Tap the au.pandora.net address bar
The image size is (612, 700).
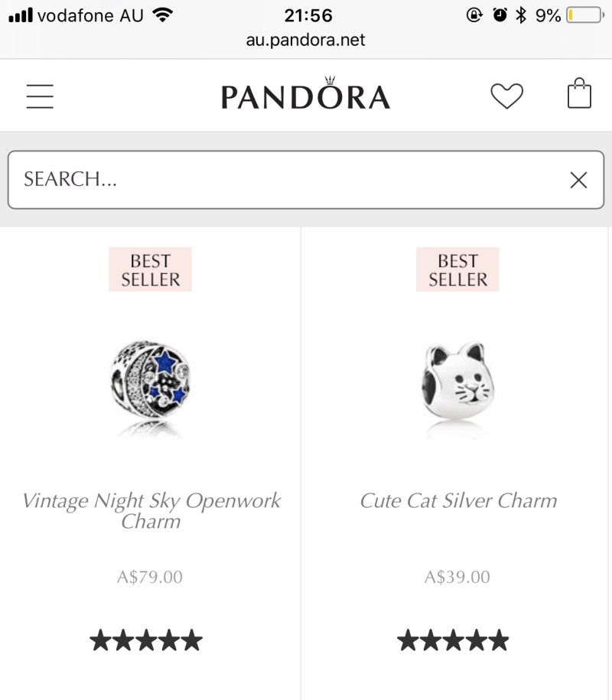305,40
